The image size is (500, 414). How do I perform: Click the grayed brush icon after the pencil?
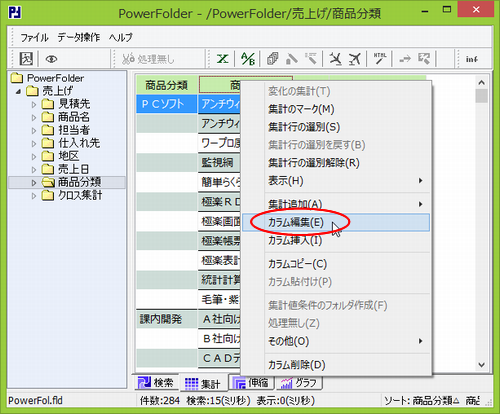coord(311,59)
